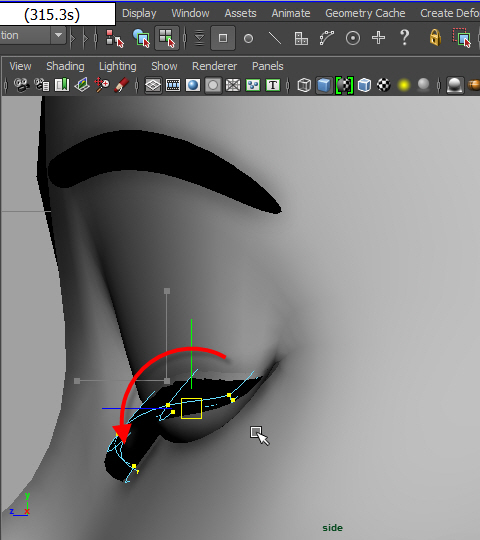Enable smooth shade all blue cube
This screenshot has width=480, height=540.
click(324, 85)
